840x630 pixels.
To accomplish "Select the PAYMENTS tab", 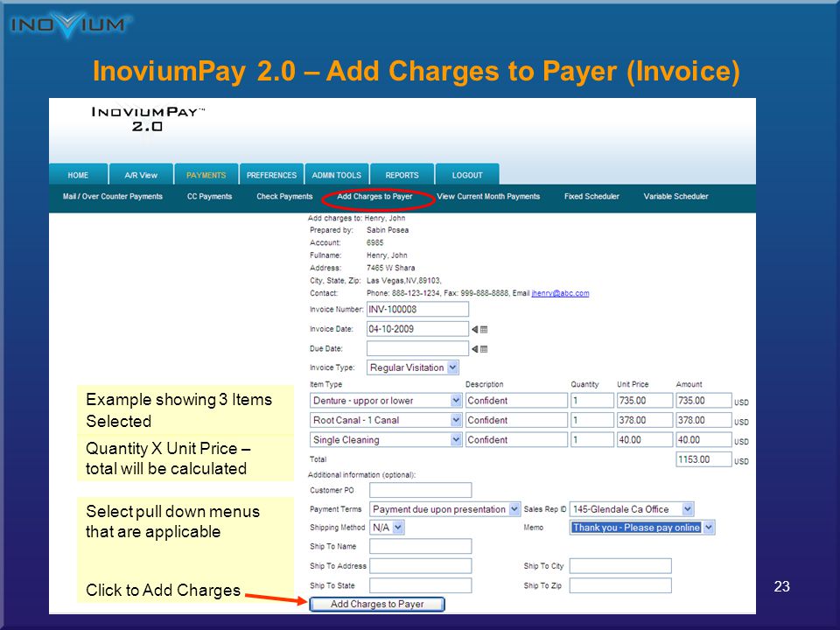I will (206, 175).
